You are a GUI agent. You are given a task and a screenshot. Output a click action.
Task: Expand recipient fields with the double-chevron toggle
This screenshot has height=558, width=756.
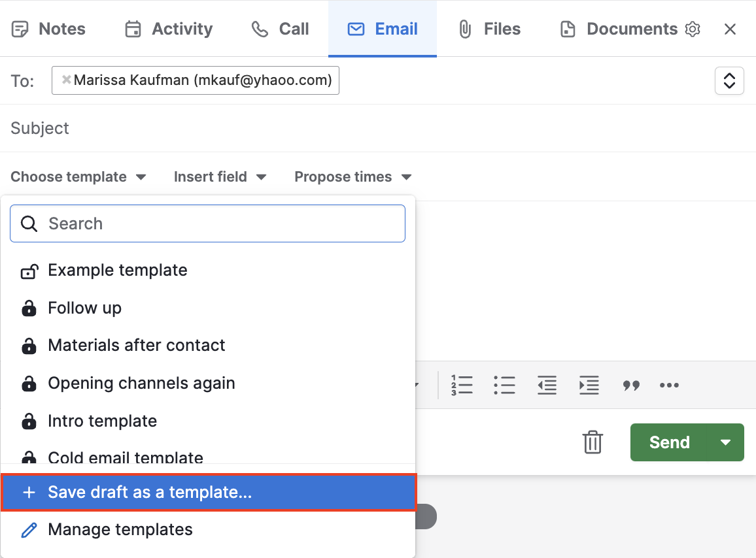tap(729, 80)
